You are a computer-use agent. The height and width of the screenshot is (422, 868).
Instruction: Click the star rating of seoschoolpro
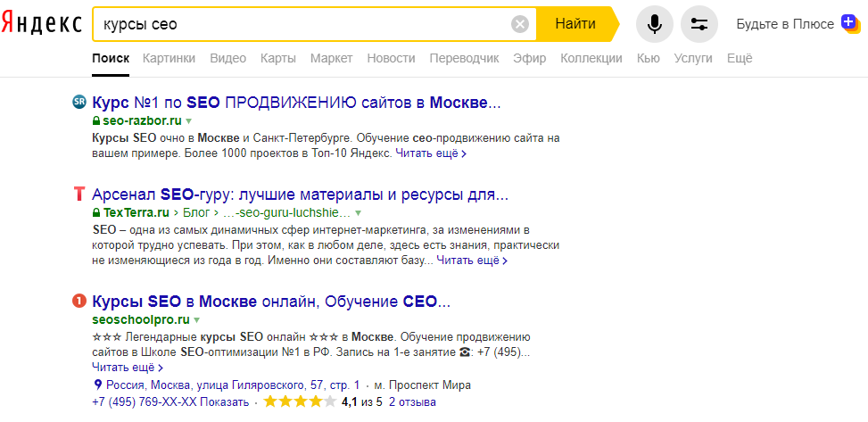(300, 402)
